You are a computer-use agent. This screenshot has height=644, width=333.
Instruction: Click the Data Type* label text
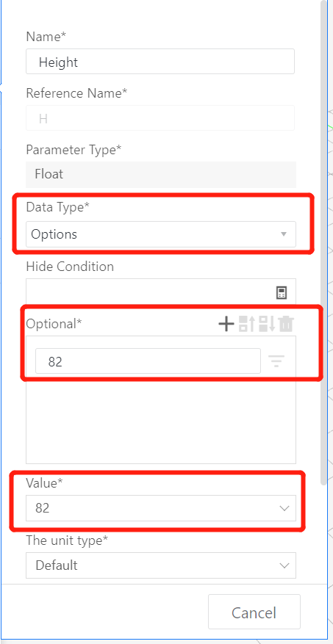[x=57, y=207]
